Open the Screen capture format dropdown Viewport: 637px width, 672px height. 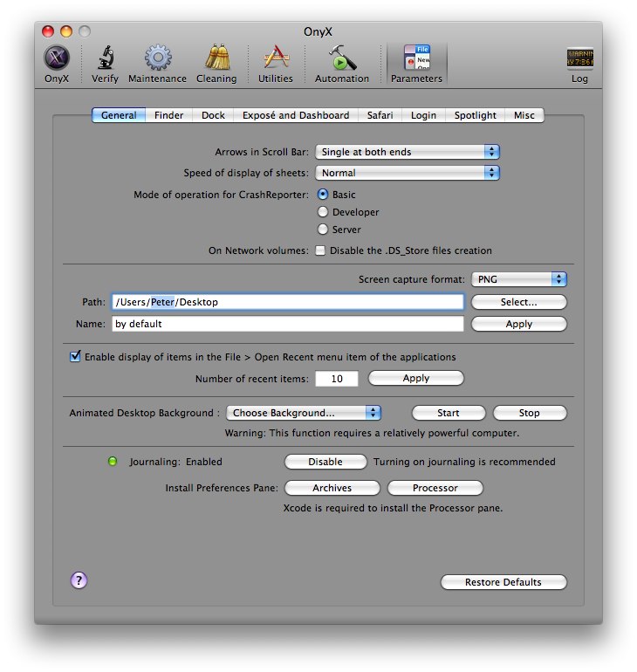coord(519,279)
